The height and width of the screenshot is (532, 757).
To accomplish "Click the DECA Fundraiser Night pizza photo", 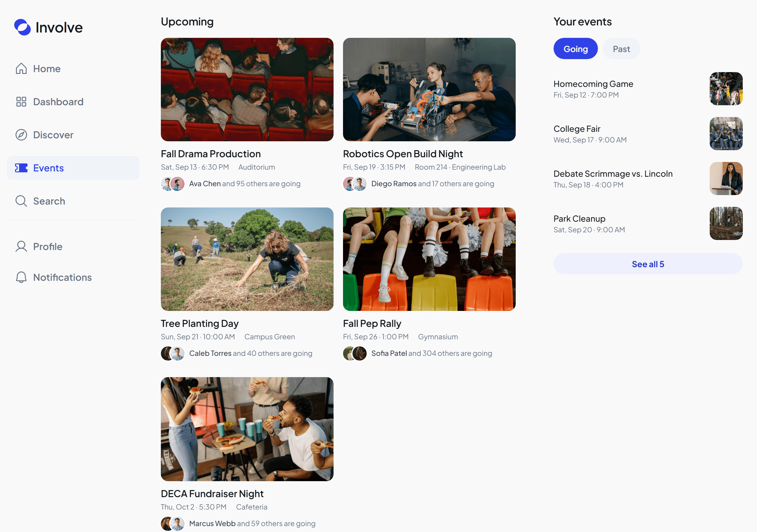I will click(247, 429).
